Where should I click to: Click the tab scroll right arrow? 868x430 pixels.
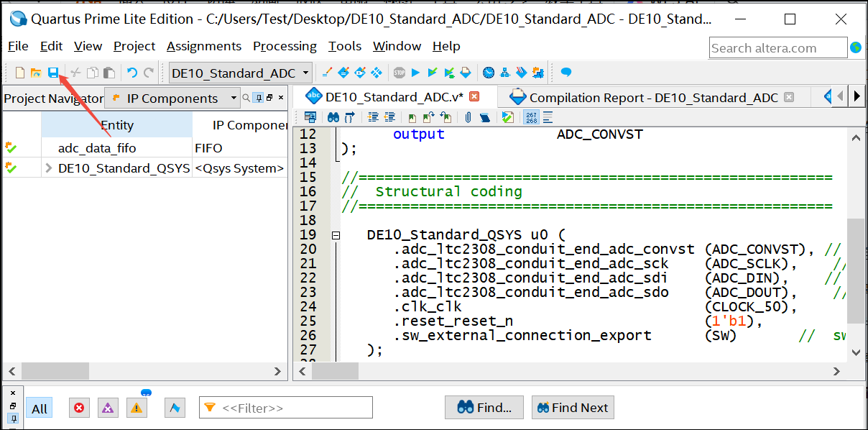(x=857, y=96)
